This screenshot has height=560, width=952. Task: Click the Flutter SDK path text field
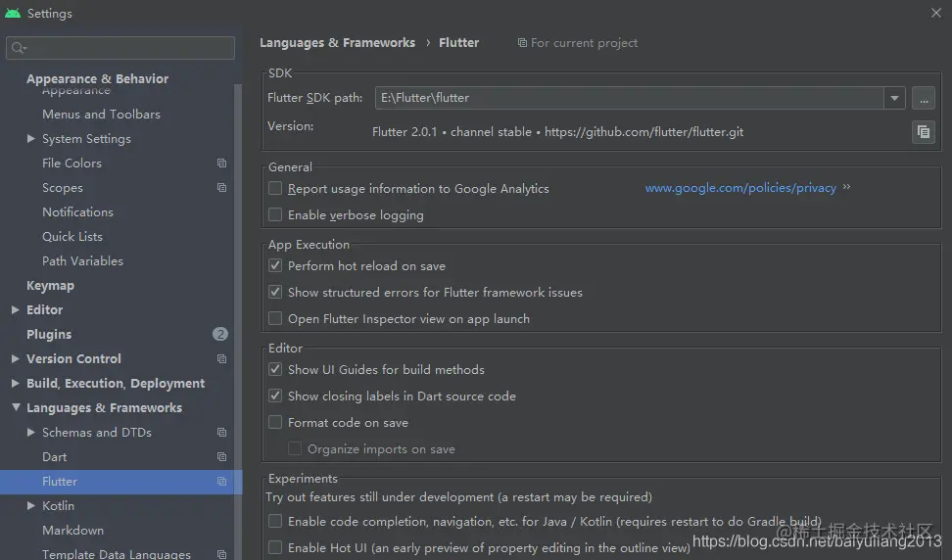click(629, 98)
